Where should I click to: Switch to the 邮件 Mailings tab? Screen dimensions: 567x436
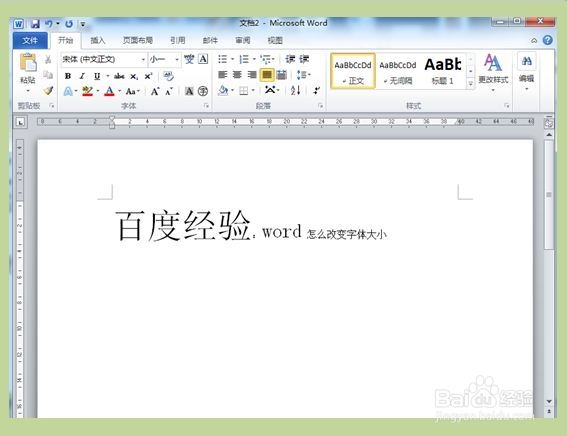click(210, 40)
